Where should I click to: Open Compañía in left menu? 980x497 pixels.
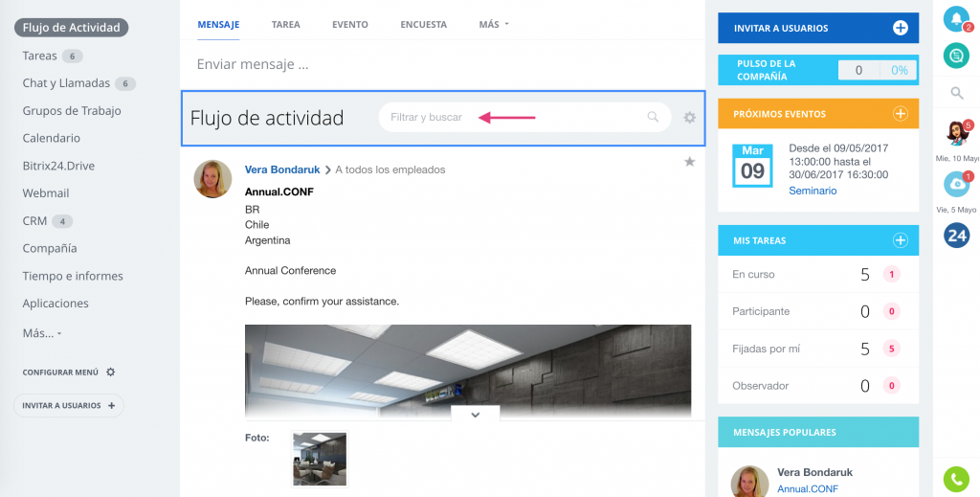click(x=50, y=248)
